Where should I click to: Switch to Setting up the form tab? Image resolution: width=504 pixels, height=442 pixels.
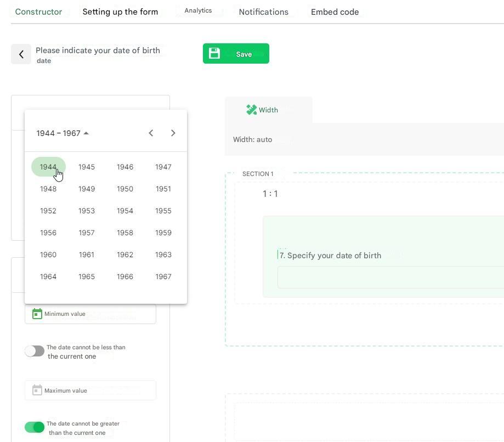pos(120,12)
